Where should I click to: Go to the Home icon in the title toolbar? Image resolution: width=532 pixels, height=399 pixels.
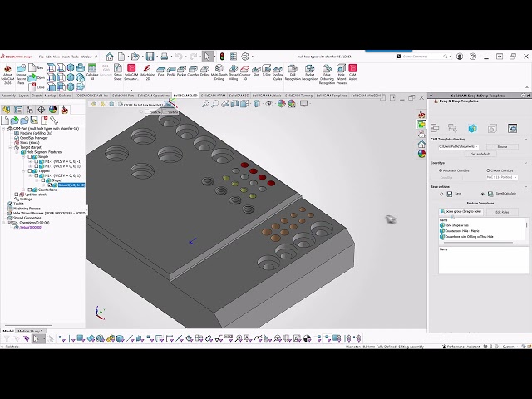pos(109,57)
